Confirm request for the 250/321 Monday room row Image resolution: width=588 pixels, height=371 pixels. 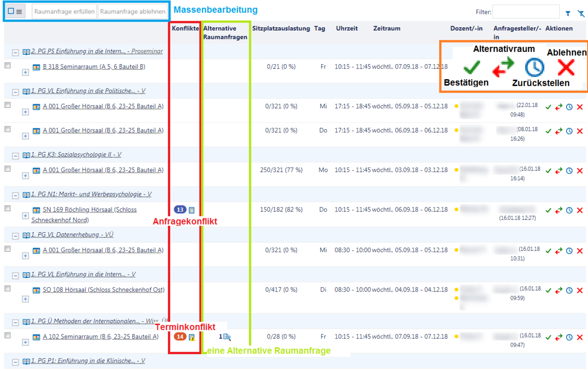coord(548,171)
